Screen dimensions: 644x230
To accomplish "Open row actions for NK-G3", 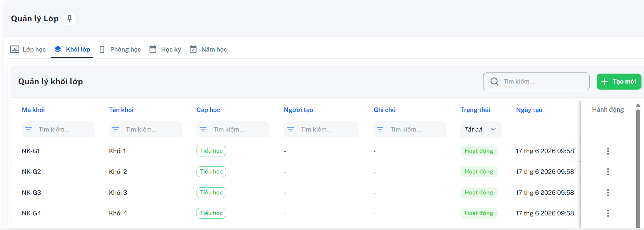I will click(608, 193).
